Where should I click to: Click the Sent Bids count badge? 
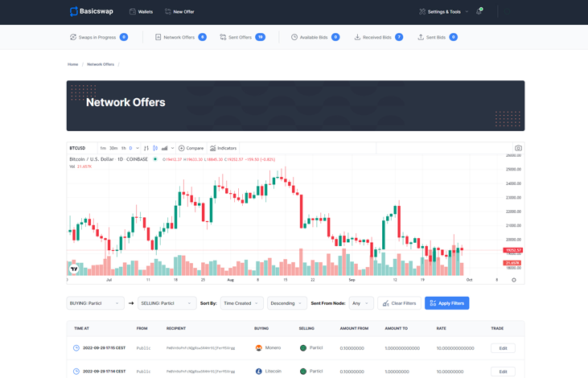tap(454, 37)
